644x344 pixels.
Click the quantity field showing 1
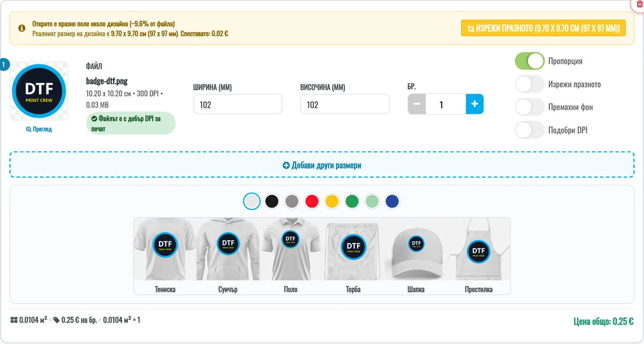pyautogui.click(x=446, y=104)
